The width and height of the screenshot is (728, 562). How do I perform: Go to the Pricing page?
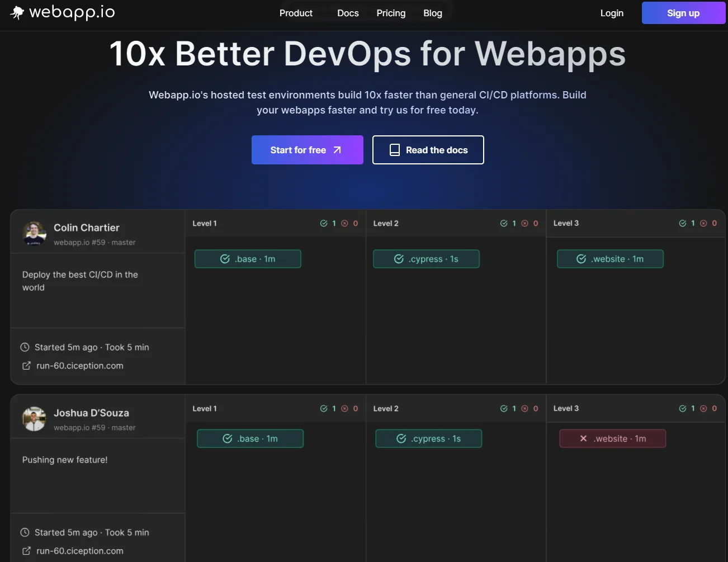pos(391,13)
